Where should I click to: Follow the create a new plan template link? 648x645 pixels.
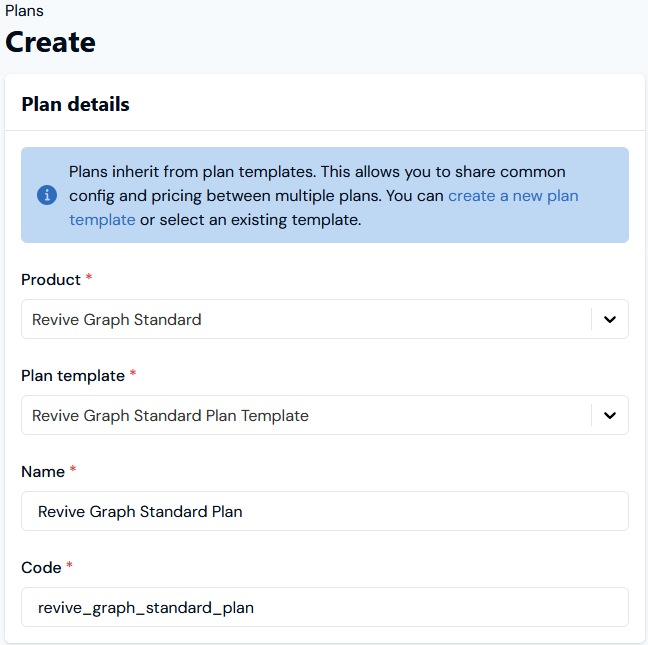pos(512,196)
